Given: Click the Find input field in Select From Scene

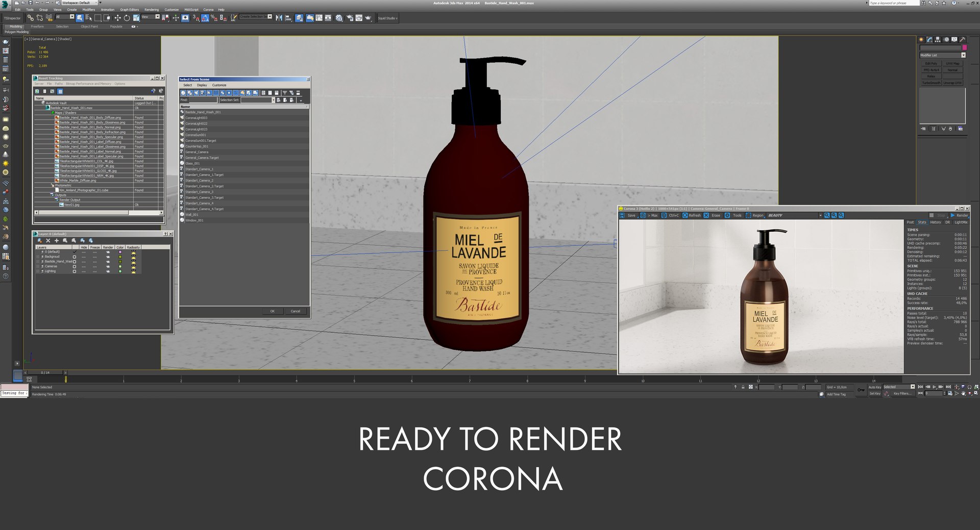Looking at the screenshot, I should [203, 100].
